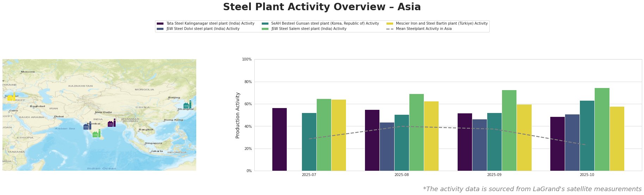Viewport: 644px width, 195px height.
Task: Select the green factory icon in southern India
Action: pyautogui.click(x=96, y=134)
